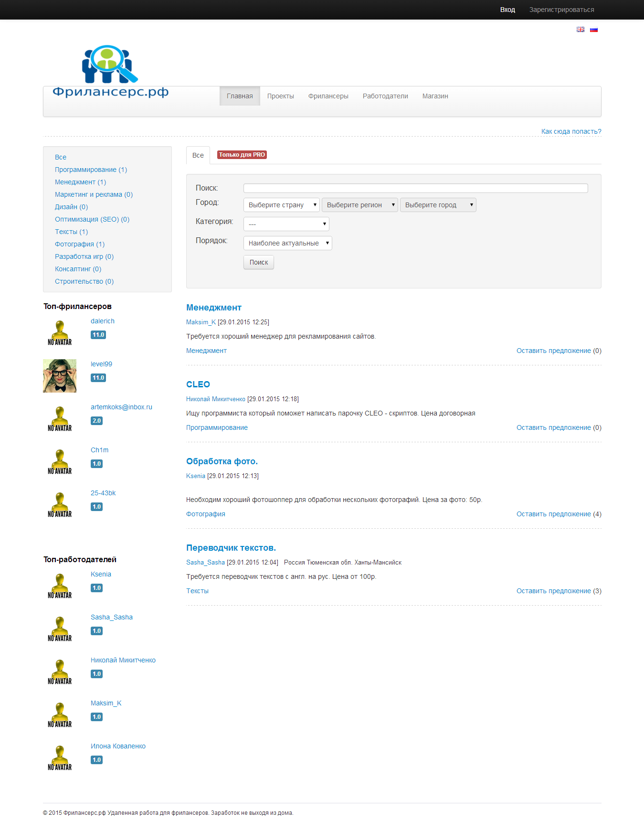The image size is (644, 832).
Task: Click into the Поиск text field
Action: tap(415, 188)
